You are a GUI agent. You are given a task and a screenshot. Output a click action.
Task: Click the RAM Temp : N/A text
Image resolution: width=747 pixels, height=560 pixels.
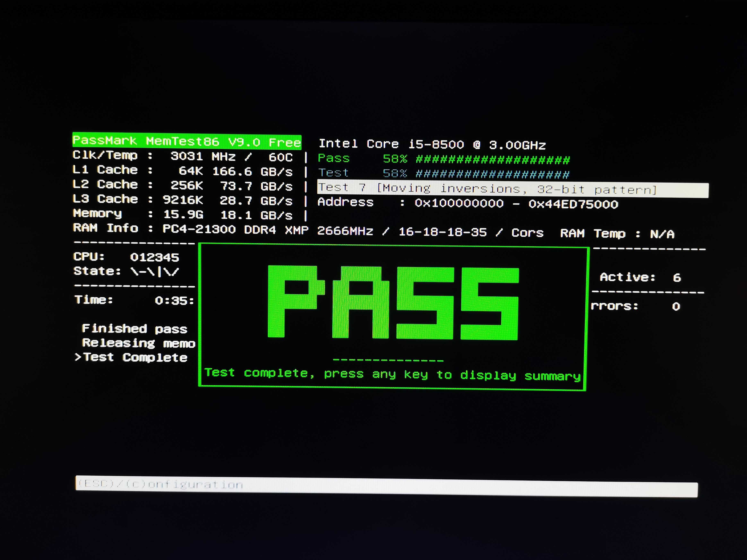pos(617,234)
